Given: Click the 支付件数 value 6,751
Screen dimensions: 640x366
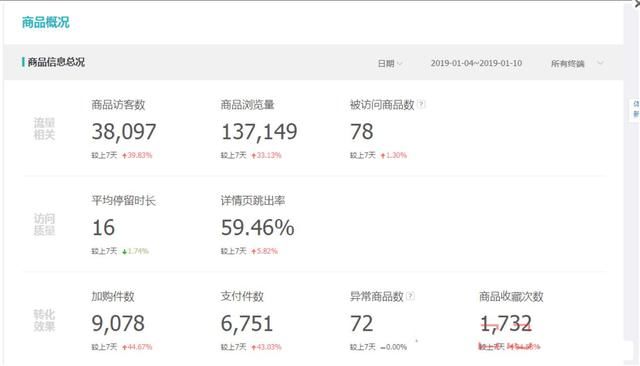Looking at the screenshot, I should coord(247,324).
